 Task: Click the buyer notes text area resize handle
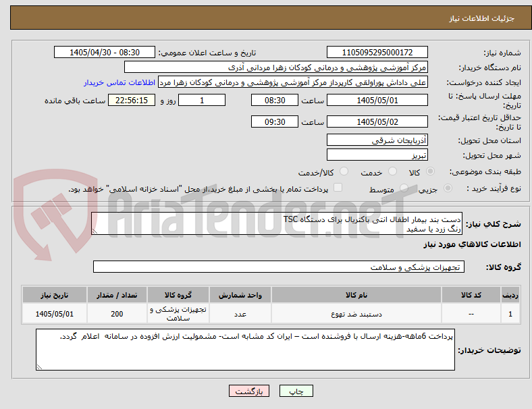[x=39, y=366]
